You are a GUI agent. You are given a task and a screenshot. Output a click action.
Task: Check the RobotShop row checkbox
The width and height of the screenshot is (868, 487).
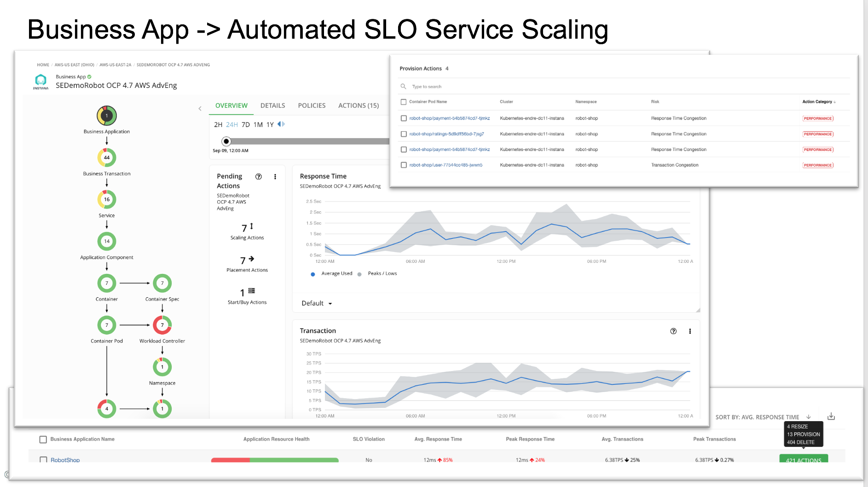click(43, 459)
